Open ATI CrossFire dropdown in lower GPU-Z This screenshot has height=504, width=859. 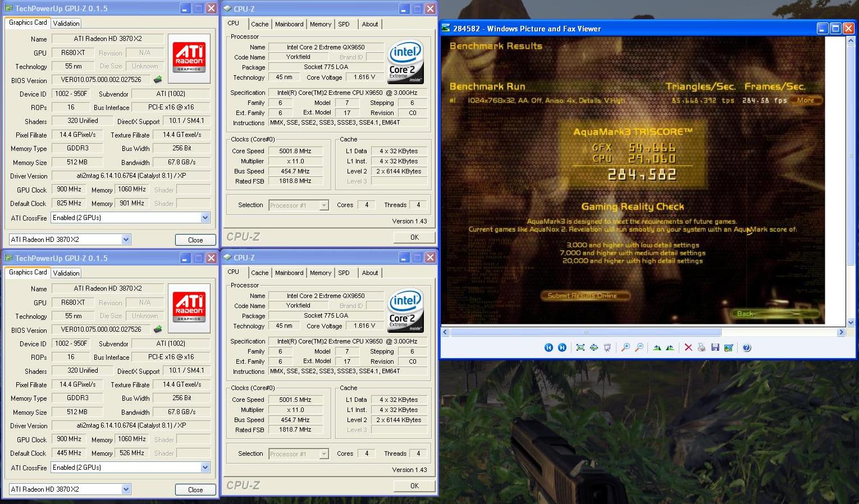205,468
